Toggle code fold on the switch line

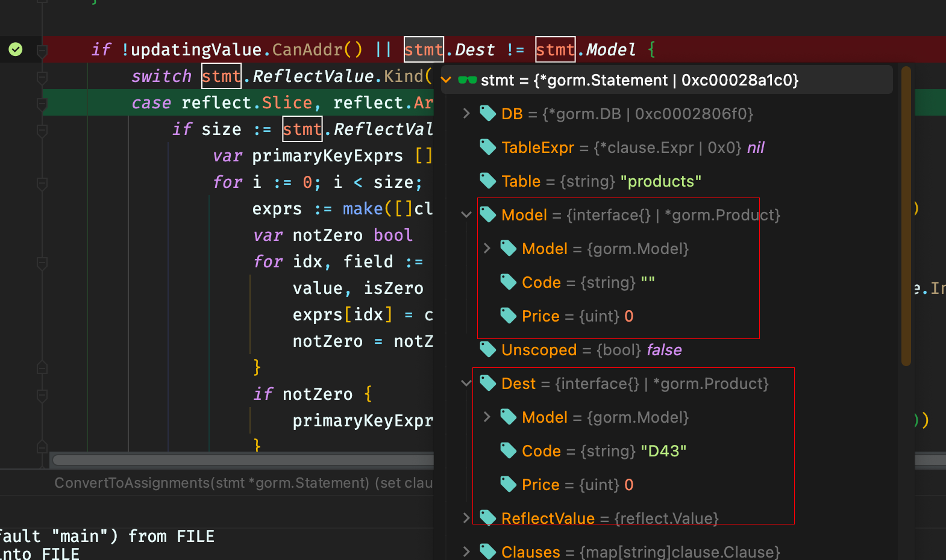click(42, 77)
